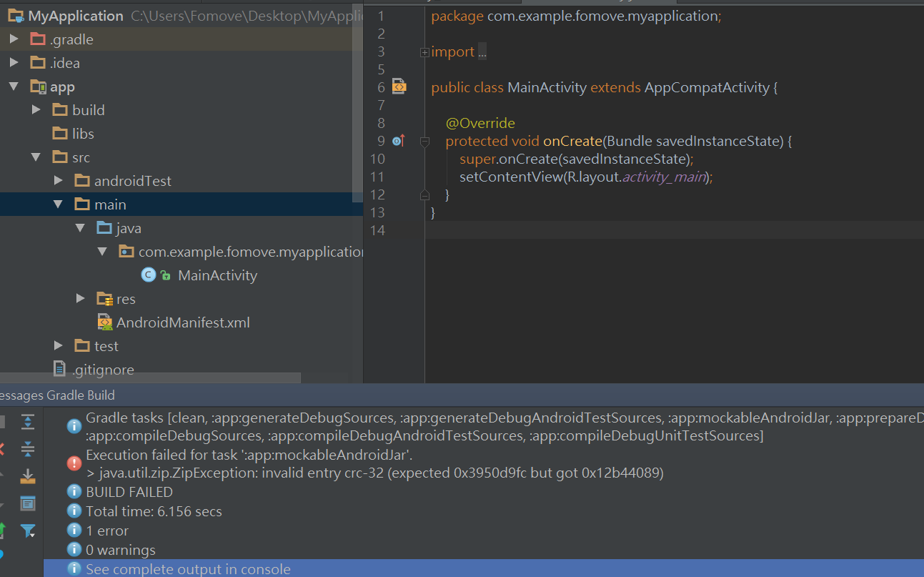Click the Collapse All icon in Messages
924x577 pixels.
point(28,449)
